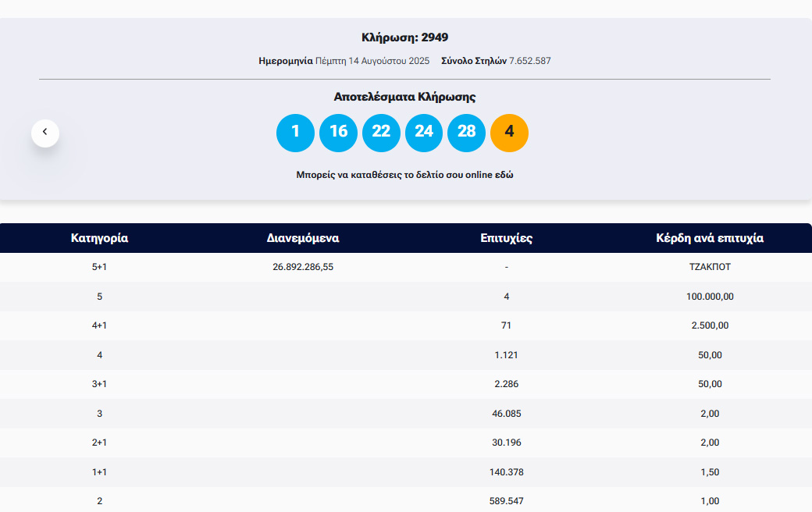This screenshot has height=512, width=812.
Task: Click the draw date Πέμπτη 14 Αυγούστου 2025
Action: [372, 61]
